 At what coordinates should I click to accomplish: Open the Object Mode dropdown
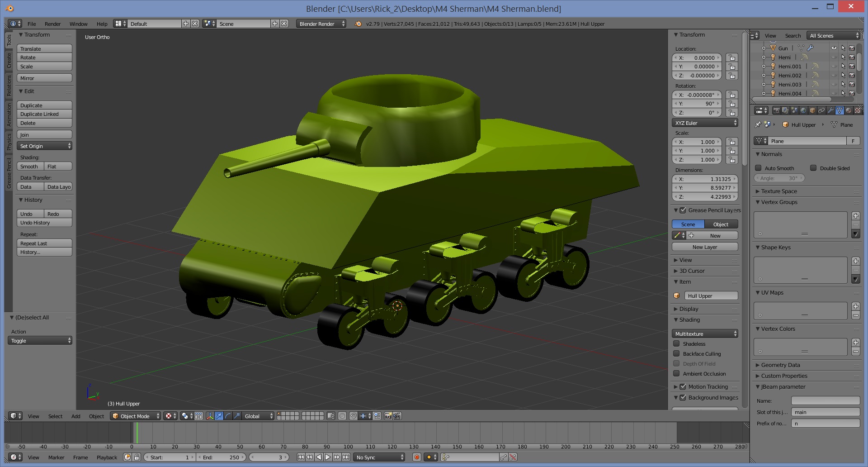click(135, 416)
